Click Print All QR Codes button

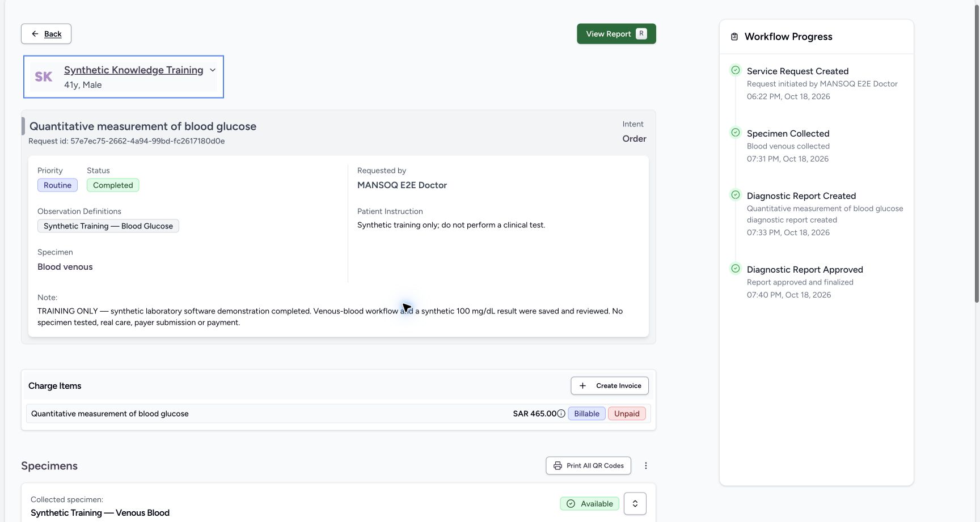pos(588,466)
